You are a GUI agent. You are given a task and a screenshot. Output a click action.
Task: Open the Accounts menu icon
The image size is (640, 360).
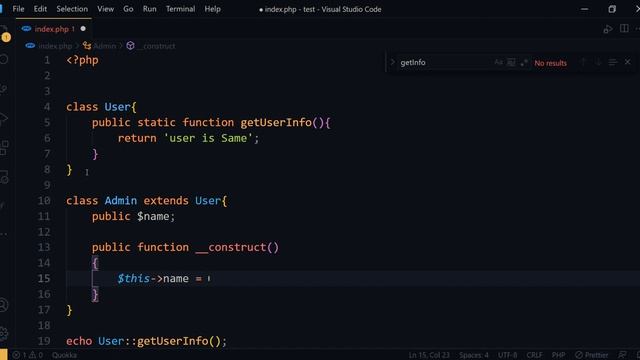pyautogui.click(x=4, y=305)
